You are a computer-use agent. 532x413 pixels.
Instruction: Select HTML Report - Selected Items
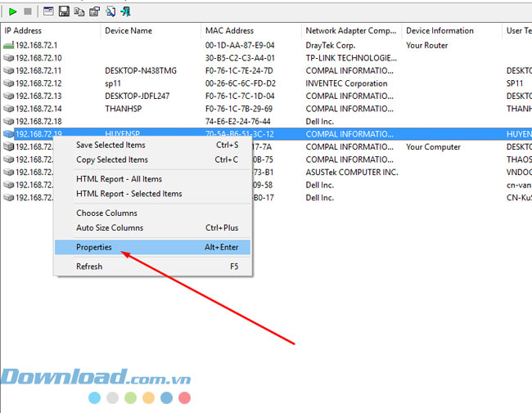click(x=153, y=194)
